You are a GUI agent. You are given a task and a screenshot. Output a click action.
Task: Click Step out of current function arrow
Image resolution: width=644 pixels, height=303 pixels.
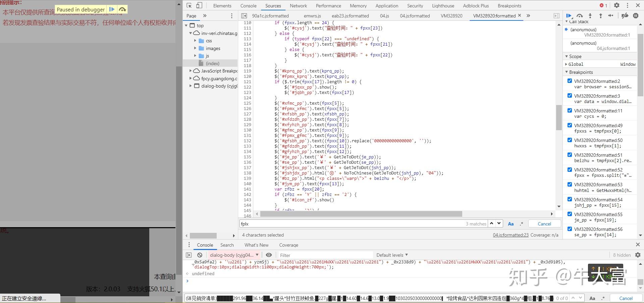tap(600, 16)
